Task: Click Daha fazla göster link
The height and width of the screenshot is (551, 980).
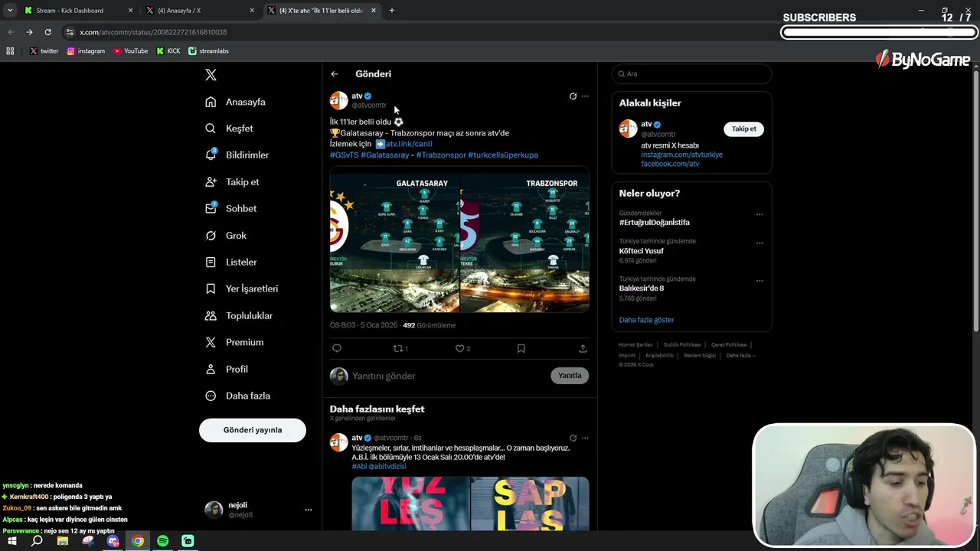Action: [646, 320]
